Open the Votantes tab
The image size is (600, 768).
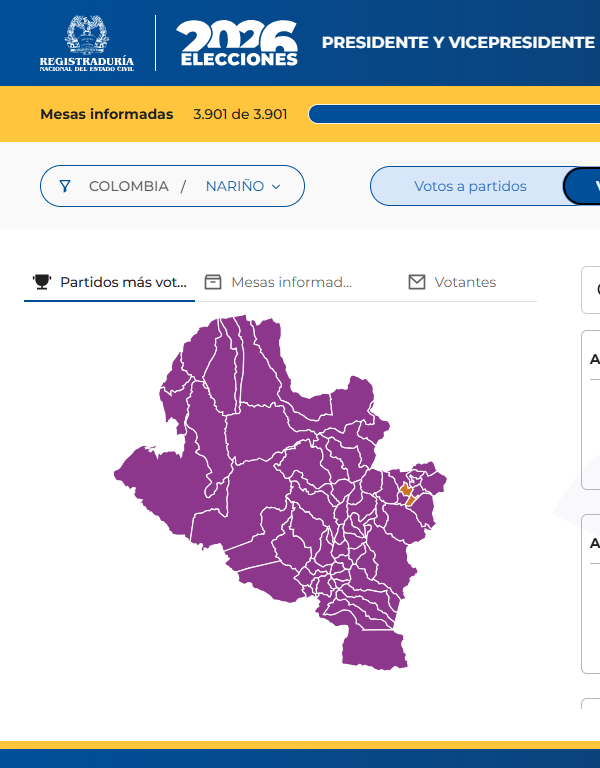[452, 283]
